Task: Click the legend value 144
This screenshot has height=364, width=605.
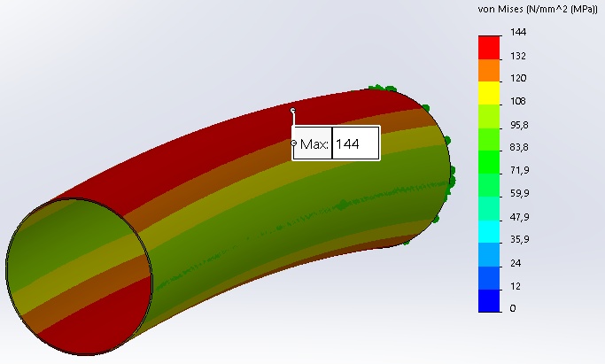Action: [x=518, y=32]
